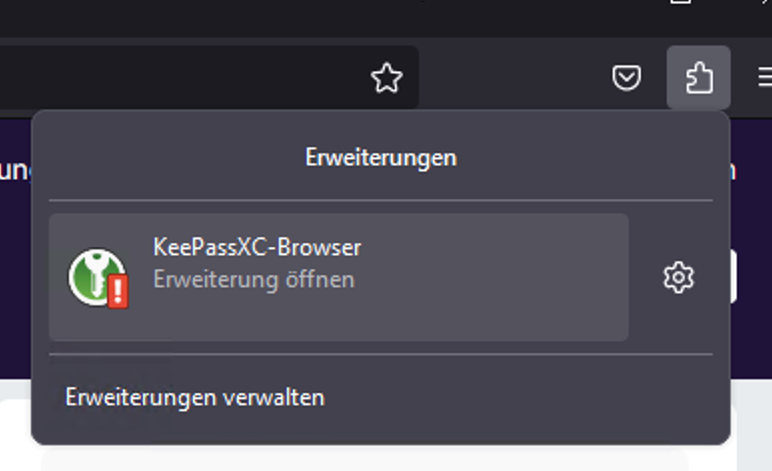Select the KeePassXC-Browser extension entry
Image resolution: width=772 pixels, height=471 pixels.
[x=339, y=277]
